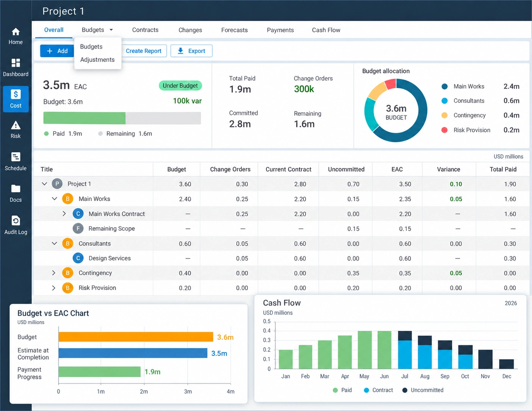Image resolution: width=532 pixels, height=411 pixels.
Task: Click the EAC column header
Action: [x=397, y=169]
